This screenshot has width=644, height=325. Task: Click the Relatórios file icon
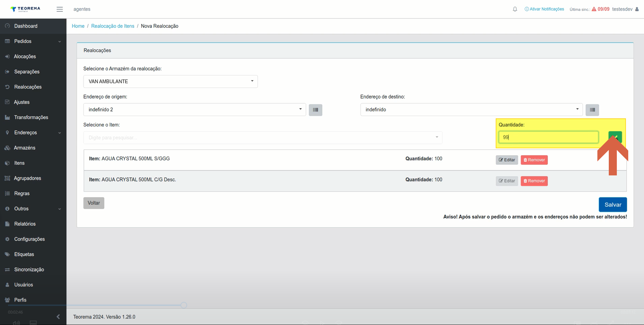coord(7,224)
